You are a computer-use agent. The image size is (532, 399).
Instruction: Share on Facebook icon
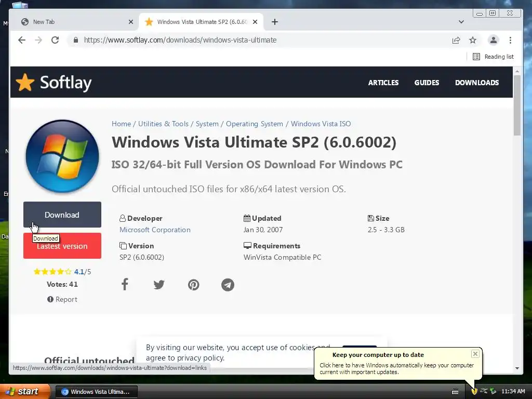click(125, 284)
